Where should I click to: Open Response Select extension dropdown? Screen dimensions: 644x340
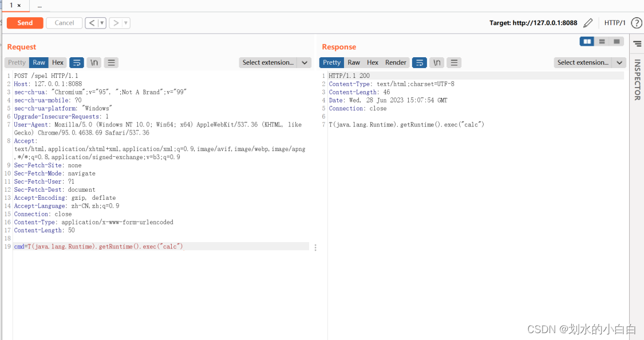click(x=590, y=62)
